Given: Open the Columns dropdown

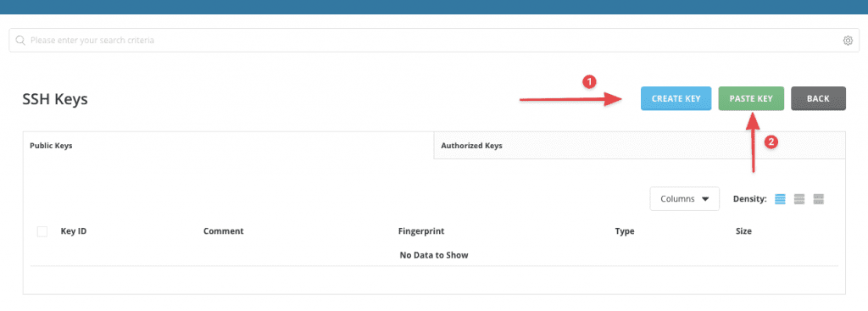Looking at the screenshot, I should [685, 198].
